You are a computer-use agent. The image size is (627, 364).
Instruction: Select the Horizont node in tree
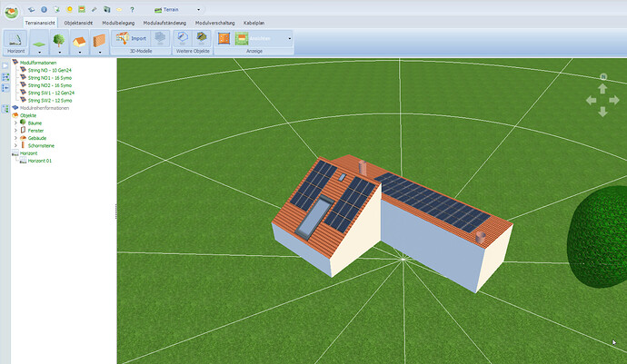pos(28,153)
